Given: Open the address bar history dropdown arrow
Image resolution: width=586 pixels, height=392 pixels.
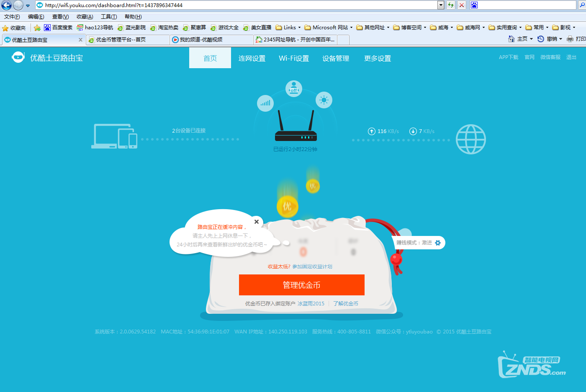Looking at the screenshot, I should pos(441,5).
